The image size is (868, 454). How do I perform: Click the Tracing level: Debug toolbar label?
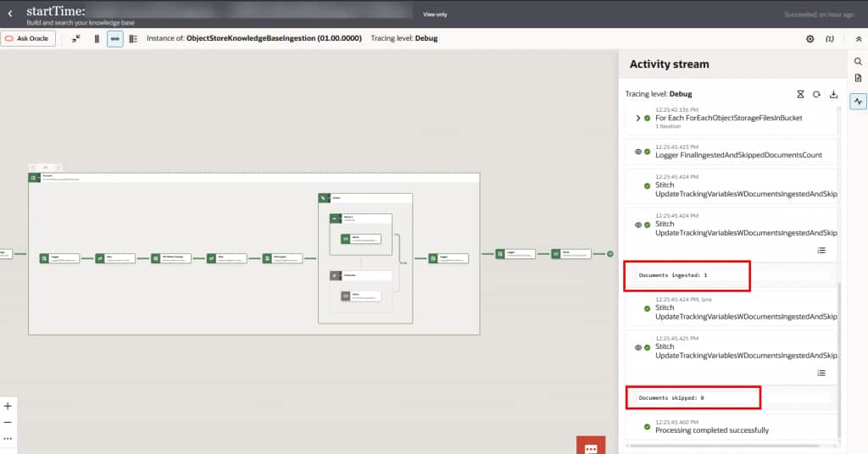click(x=404, y=39)
